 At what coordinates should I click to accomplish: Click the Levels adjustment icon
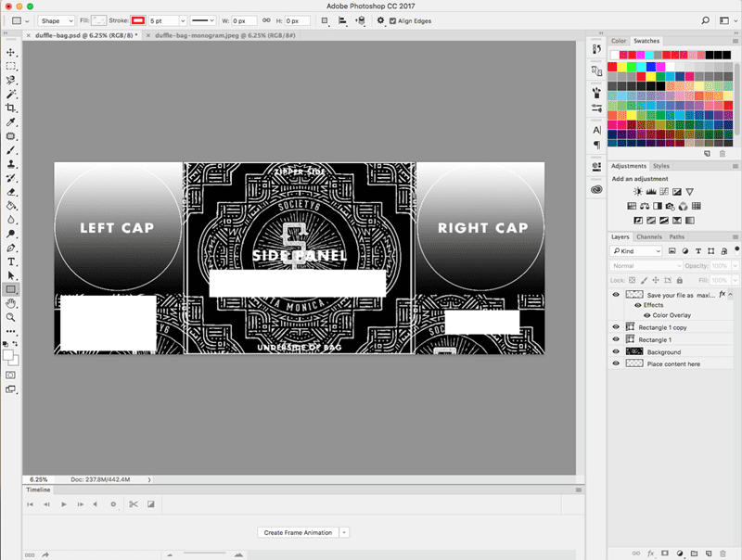point(651,192)
